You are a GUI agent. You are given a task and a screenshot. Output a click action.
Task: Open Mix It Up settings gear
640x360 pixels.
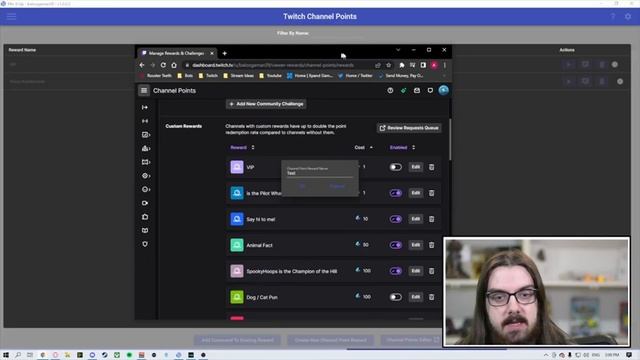coord(628,16)
